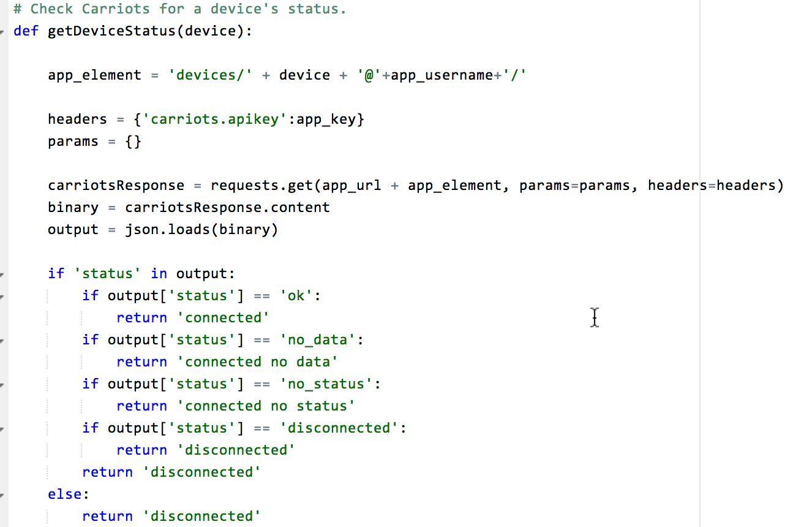Collapse the getDeviceStatus function fold arrow
This screenshot has width=812, height=527.
[2, 31]
